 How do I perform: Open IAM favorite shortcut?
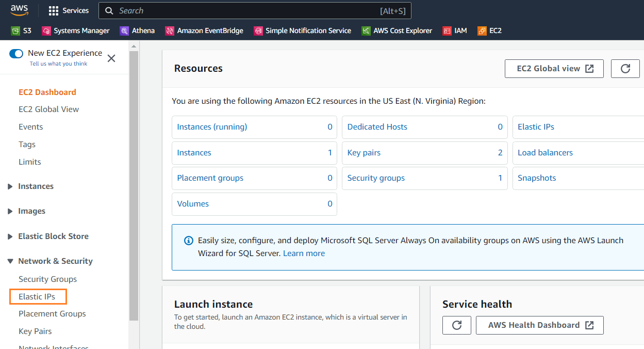pos(455,30)
